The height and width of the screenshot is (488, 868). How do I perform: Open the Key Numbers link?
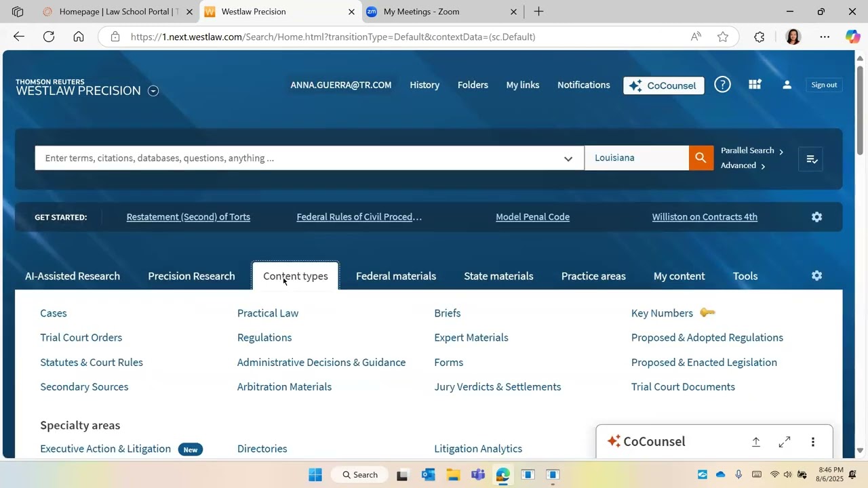click(x=662, y=313)
